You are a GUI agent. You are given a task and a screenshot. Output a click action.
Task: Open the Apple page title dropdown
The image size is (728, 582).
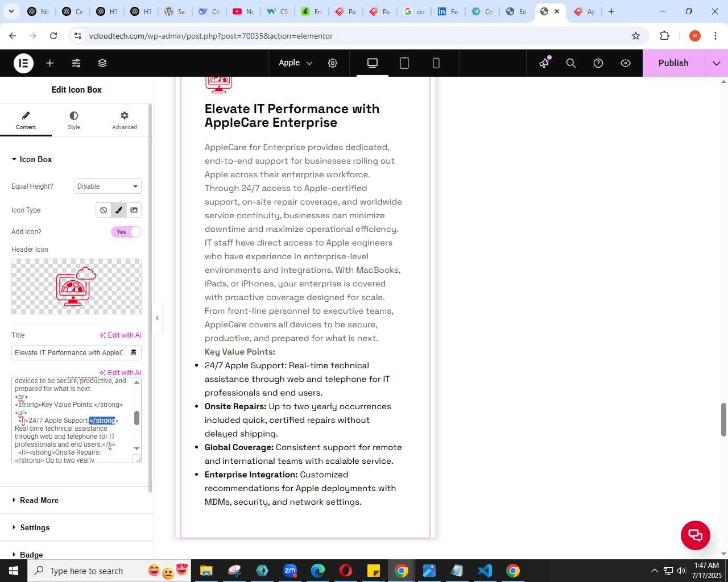296,63
